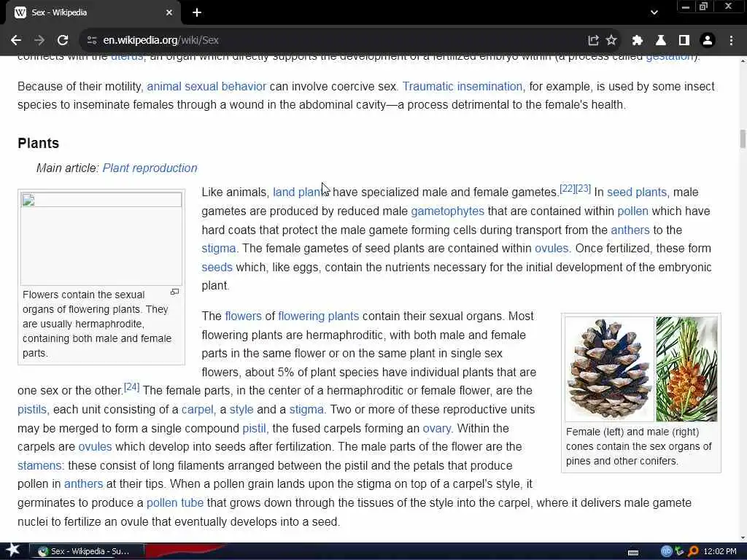This screenshot has width=747, height=560.
Task: Open the stigma link in first paragraph
Action: 219,249
